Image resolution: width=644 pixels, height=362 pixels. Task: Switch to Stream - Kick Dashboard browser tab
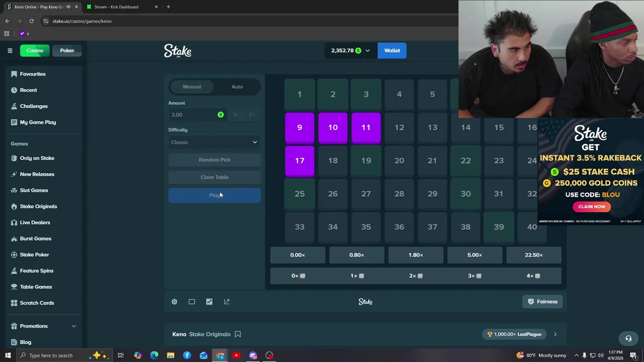click(x=121, y=7)
